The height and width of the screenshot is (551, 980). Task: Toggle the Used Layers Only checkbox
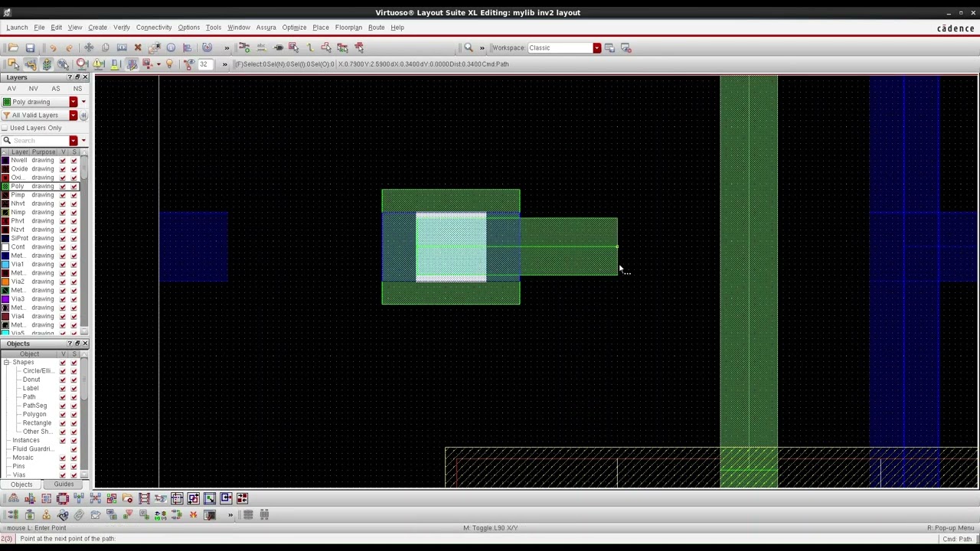click(x=5, y=128)
